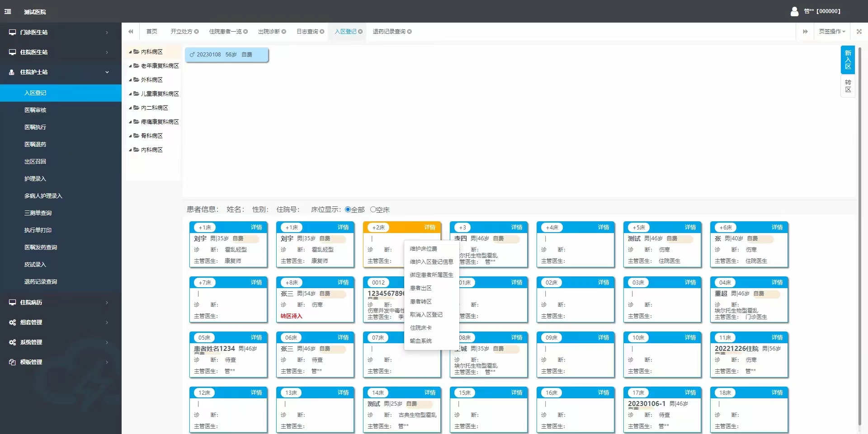This screenshot has height=434, width=868.
Task: Click folder icon of 内二科病区
Action: (x=136, y=108)
